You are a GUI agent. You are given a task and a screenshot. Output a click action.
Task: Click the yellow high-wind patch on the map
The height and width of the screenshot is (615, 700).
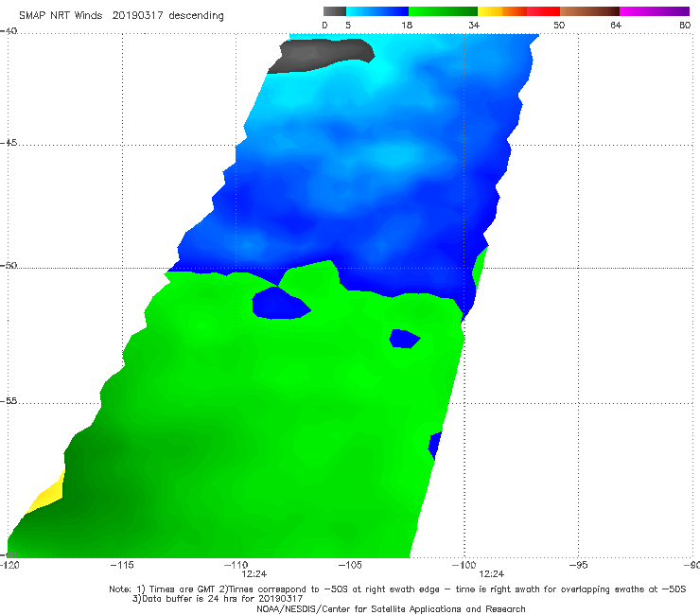(47, 492)
